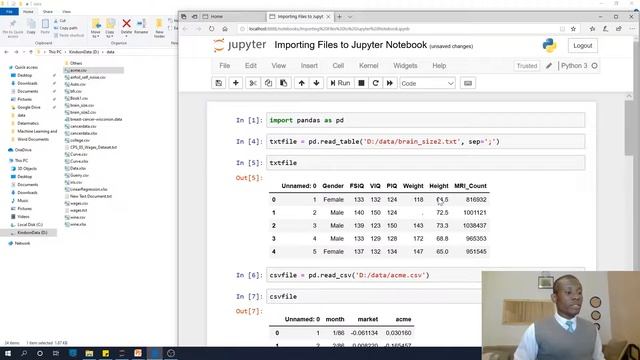Screen dimensions: 640x360
Task: Click the Trusted notebook button
Action: pos(527,66)
